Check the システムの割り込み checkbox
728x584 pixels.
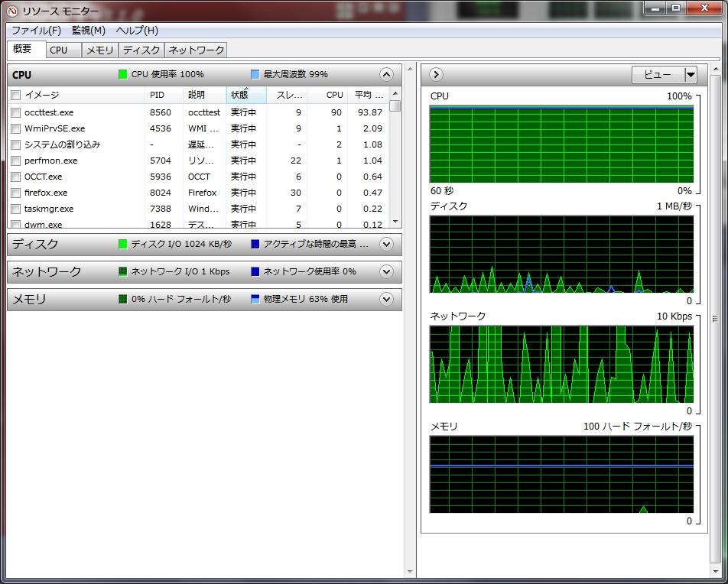click(x=16, y=144)
